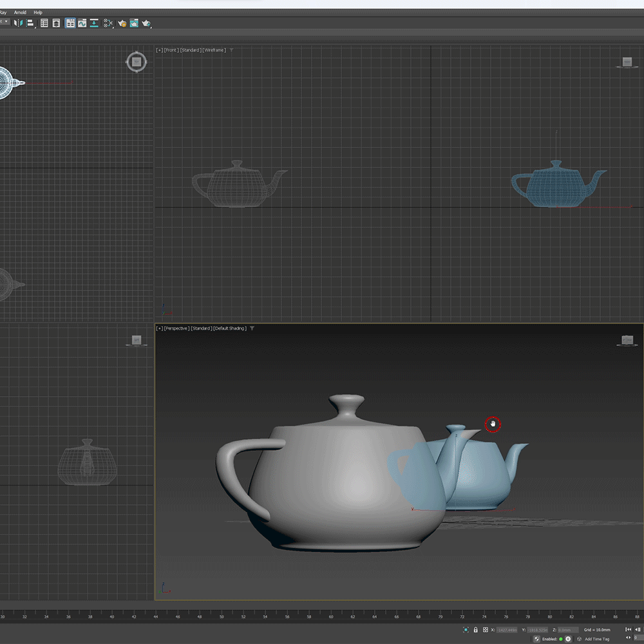Open the Align tool flyout
The image size is (644, 644).
(x=30, y=23)
